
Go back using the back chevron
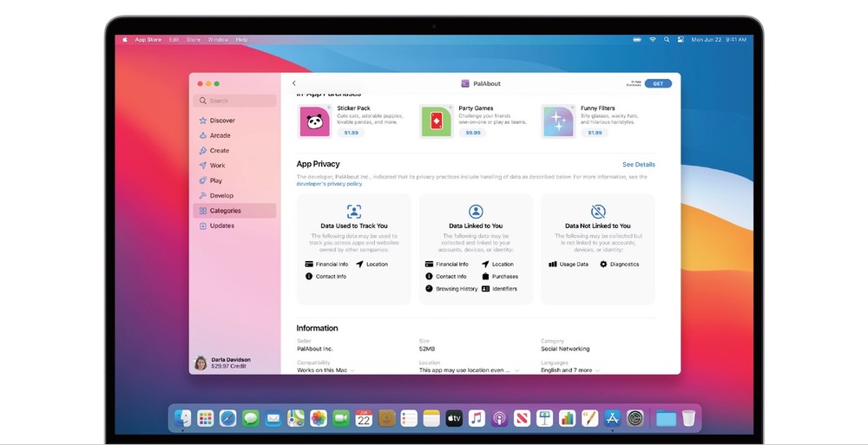tap(294, 83)
